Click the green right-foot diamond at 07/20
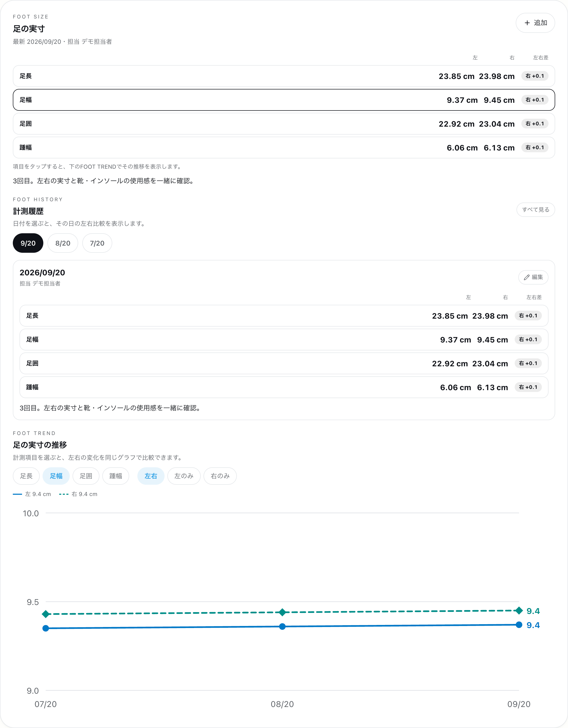Screen dimensions: 568x728 46,614
